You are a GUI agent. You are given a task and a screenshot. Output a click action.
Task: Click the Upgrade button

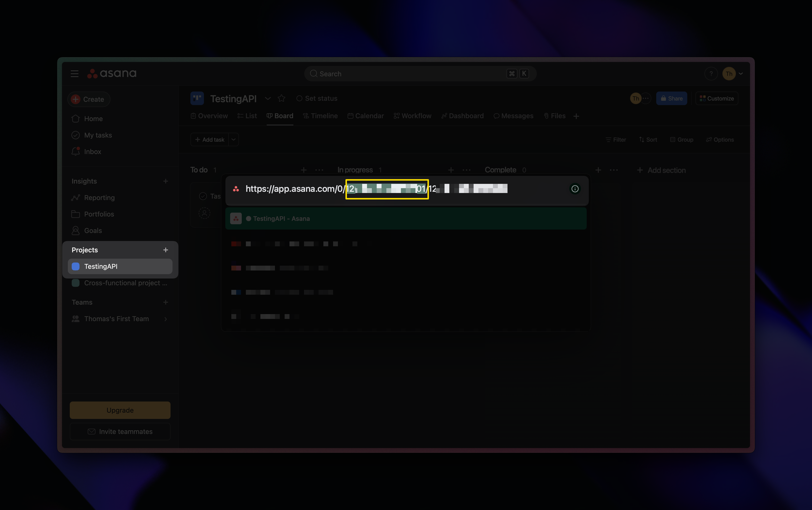[x=120, y=410]
